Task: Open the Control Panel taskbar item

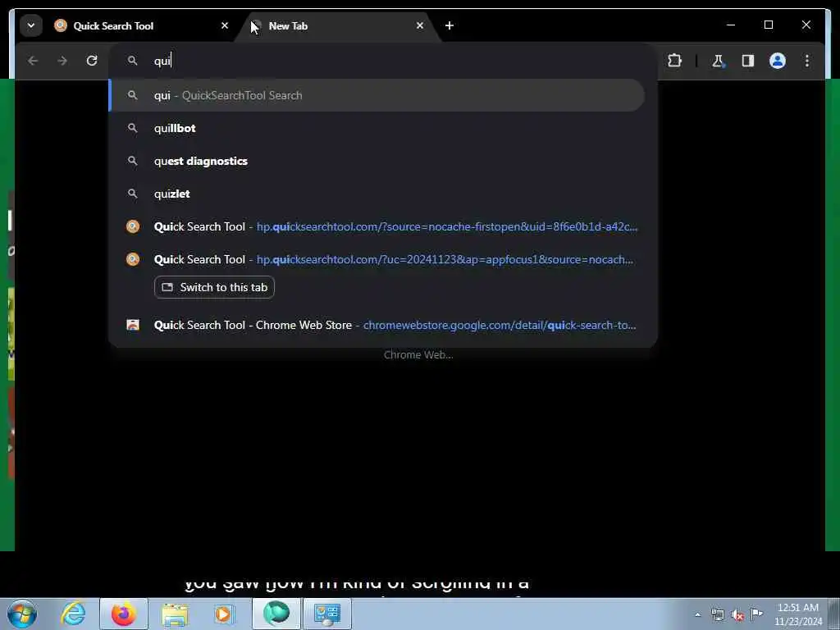Action: [327, 614]
